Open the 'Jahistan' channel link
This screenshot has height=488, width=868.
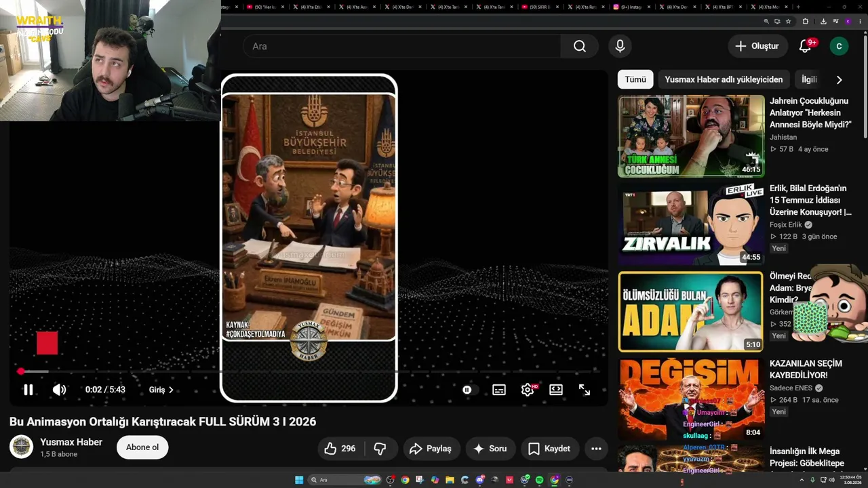783,137
